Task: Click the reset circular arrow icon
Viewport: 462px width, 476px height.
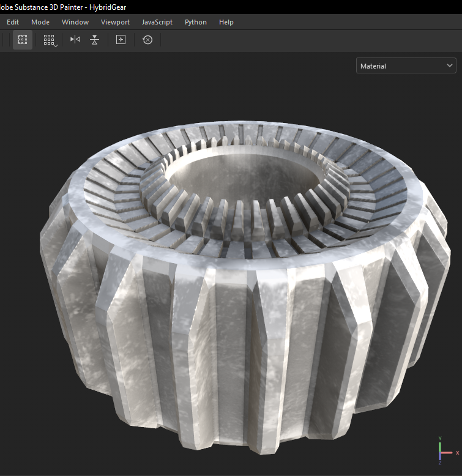Action: point(147,40)
